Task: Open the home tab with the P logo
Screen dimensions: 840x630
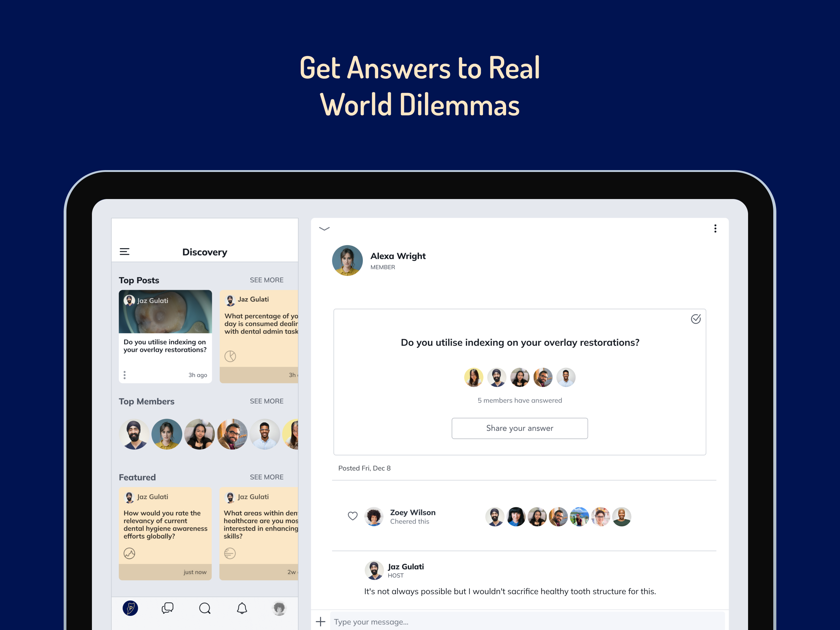Action: pos(130,608)
